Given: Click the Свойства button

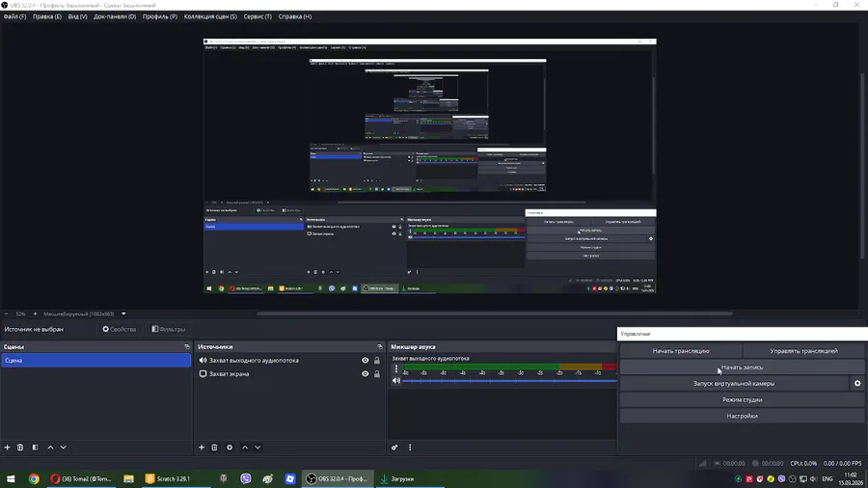Looking at the screenshot, I should (x=119, y=329).
